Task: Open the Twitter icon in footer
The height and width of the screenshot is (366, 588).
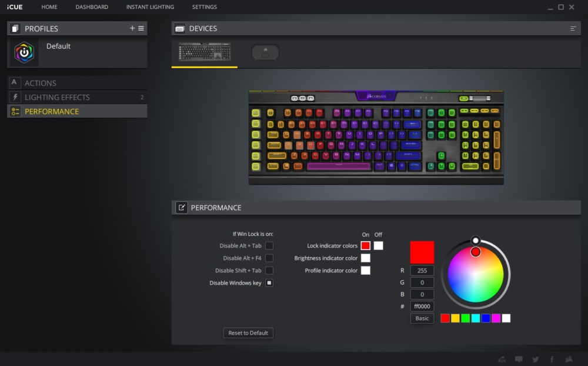Action: 536,360
